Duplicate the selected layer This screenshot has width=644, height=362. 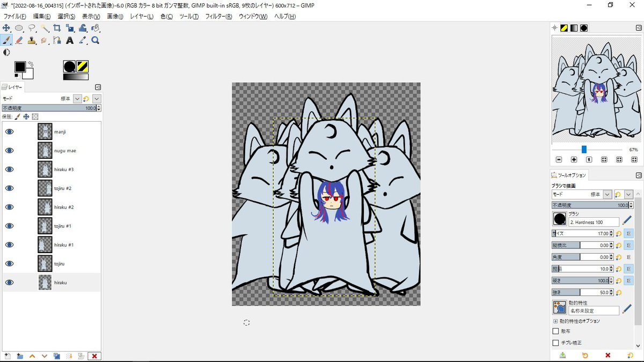click(57, 356)
